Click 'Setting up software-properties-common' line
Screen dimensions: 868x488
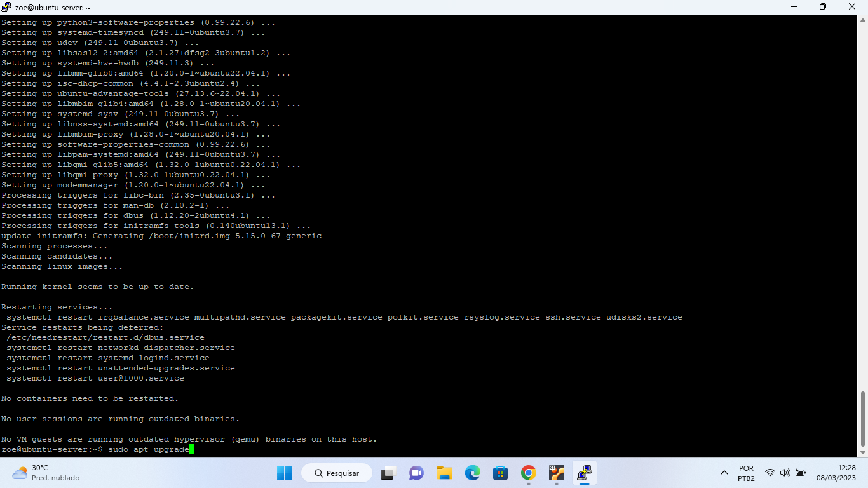pyautogui.click(x=136, y=144)
